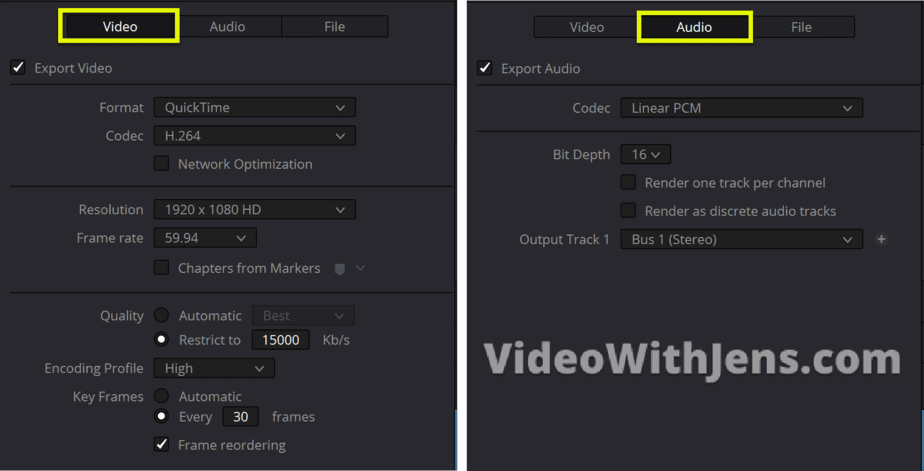Screen dimensions: 924x471
Task: Switch to File tab in left panel
Action: (334, 27)
